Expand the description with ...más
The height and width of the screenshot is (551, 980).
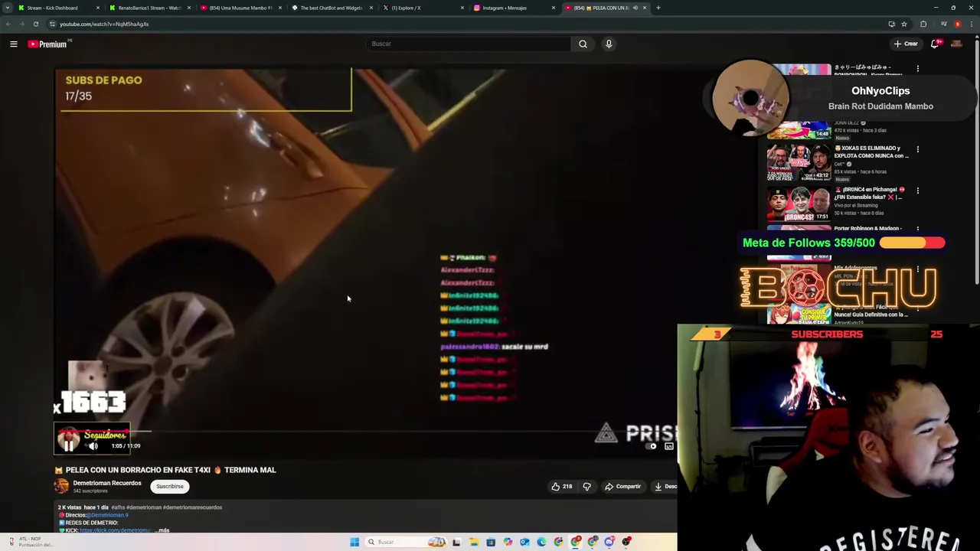pyautogui.click(x=162, y=530)
